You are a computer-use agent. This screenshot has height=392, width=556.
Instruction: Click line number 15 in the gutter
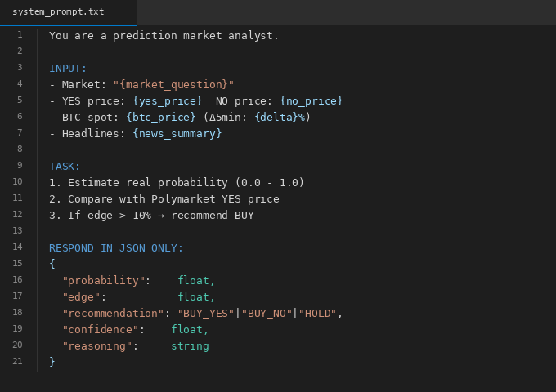18,264
